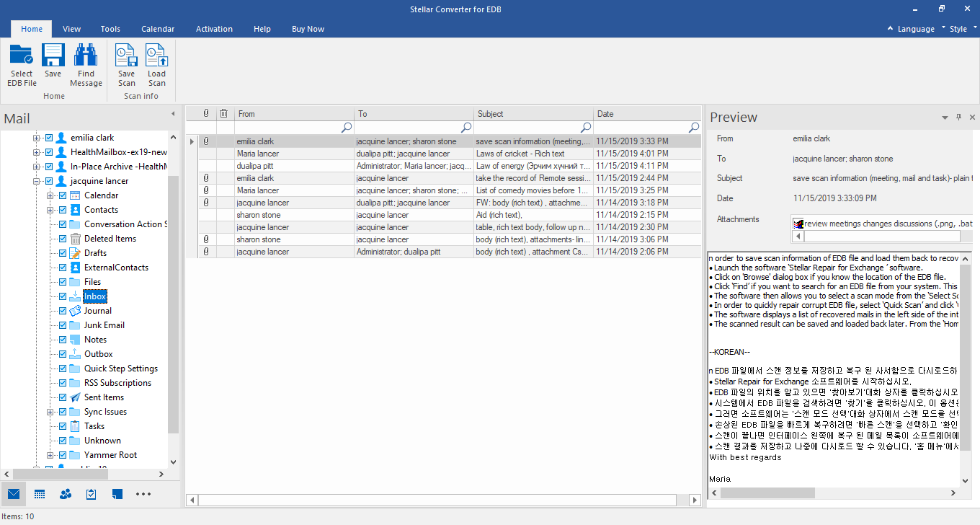The height and width of the screenshot is (525, 980).
Task: Open the Notes icon in bottom bar
Action: click(x=117, y=494)
